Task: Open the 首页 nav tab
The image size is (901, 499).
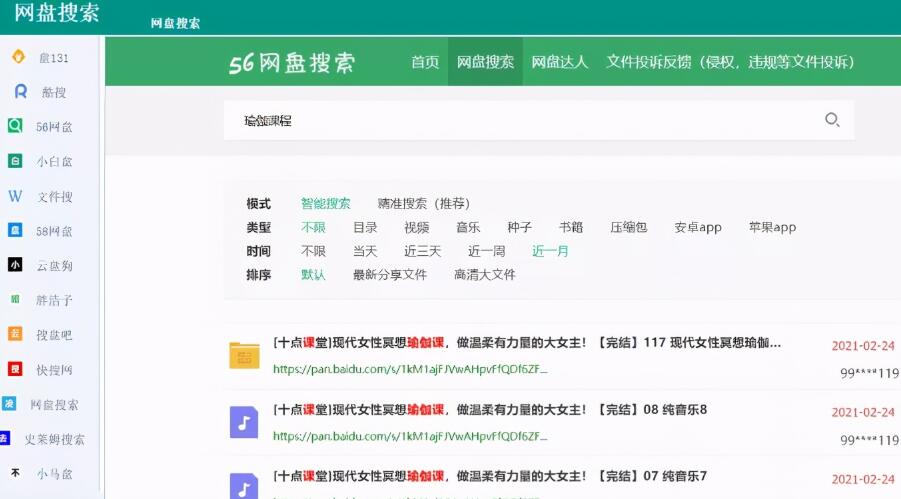Action: tap(425, 62)
